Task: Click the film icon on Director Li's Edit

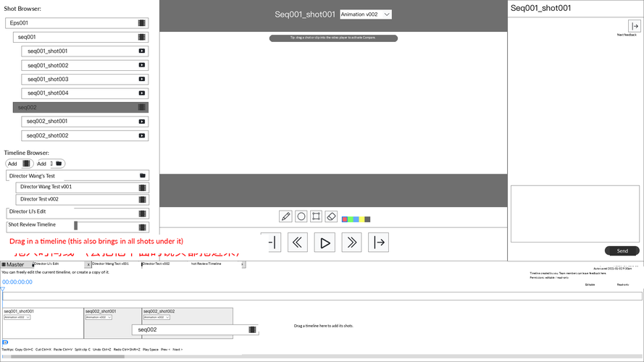Action: point(142,214)
